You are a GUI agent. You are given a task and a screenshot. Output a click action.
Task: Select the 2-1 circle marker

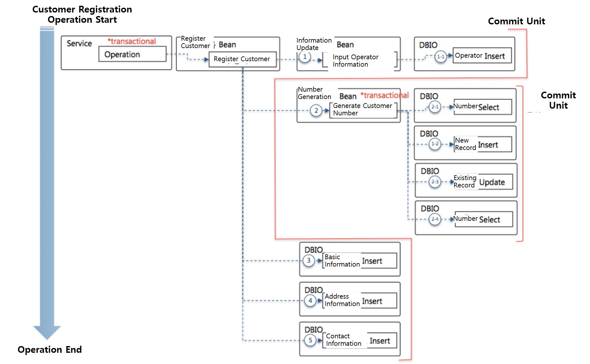click(x=435, y=107)
